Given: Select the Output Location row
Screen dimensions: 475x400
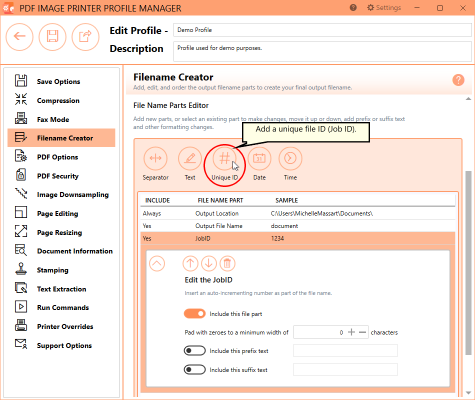Looking at the screenshot, I should (x=298, y=213).
